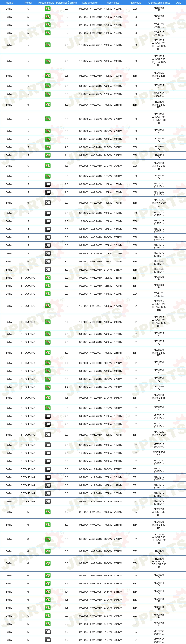The width and height of the screenshot is (186, 644).
Task: Click petrol icon in the 4.0 225kW / 306KM row
Action: click(x=48, y=147)
